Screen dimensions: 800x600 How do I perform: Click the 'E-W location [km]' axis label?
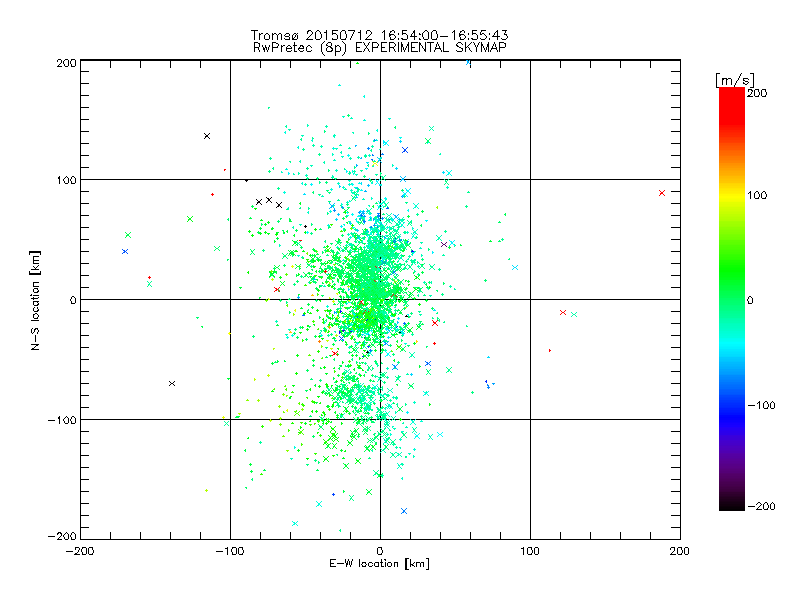(x=379, y=564)
